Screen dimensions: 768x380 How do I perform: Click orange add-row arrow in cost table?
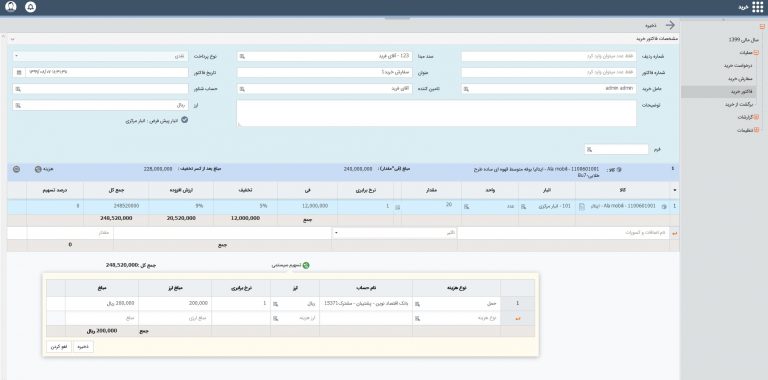(x=517, y=319)
